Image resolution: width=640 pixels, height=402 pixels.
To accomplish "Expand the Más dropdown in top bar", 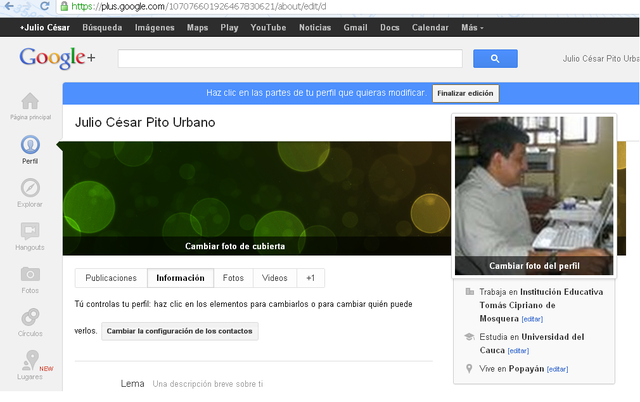I will tap(472, 27).
